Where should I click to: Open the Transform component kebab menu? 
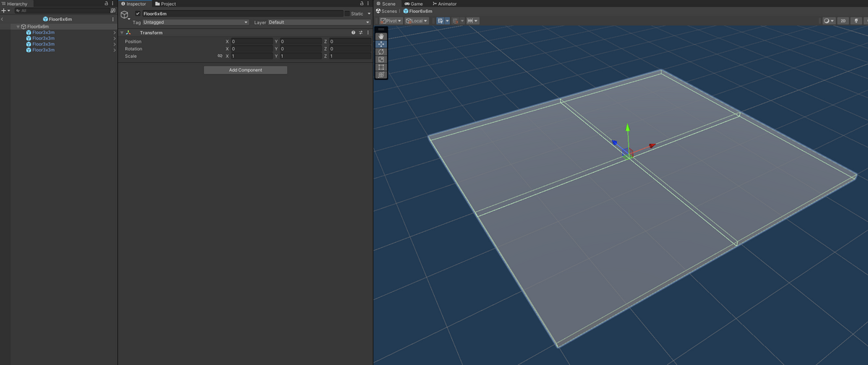(x=367, y=33)
